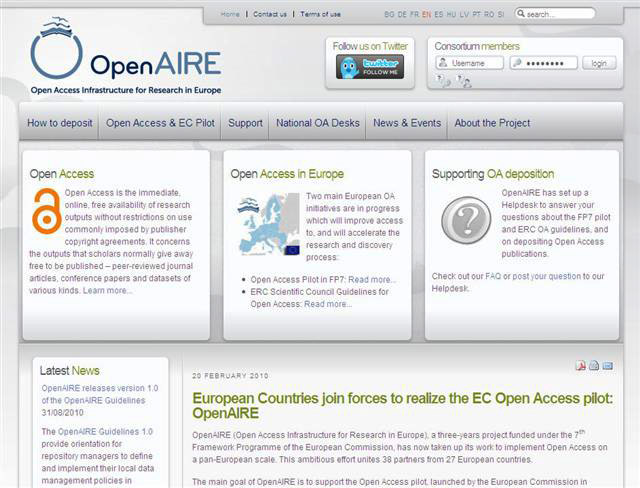
Task: Click the Consortium members heading
Action: pos(477,46)
